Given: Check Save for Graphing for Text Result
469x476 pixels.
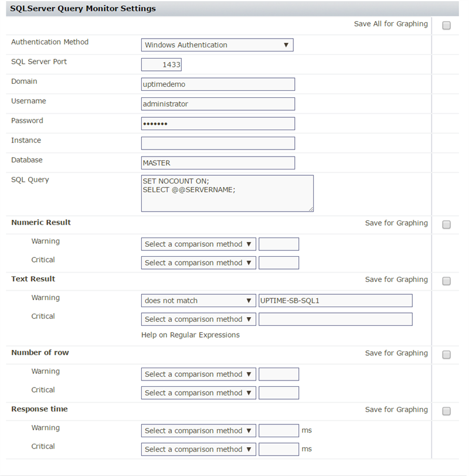Looking at the screenshot, I should click(x=446, y=281).
